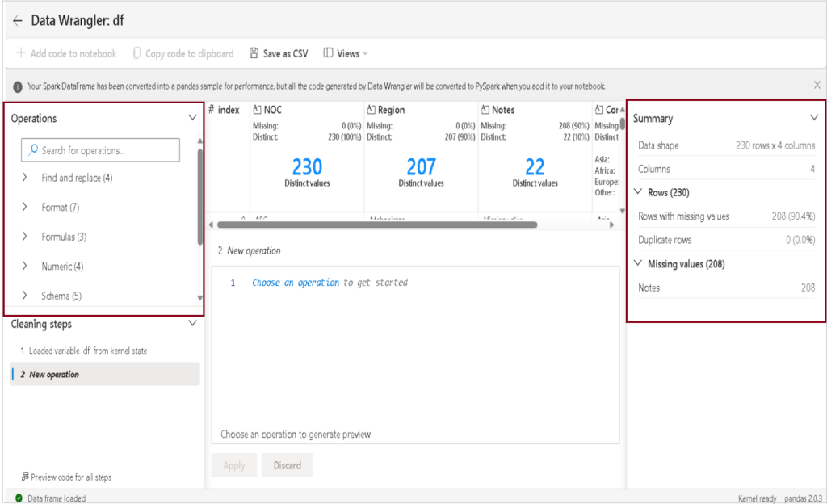Collapse the Operations panel chevron

click(x=192, y=118)
